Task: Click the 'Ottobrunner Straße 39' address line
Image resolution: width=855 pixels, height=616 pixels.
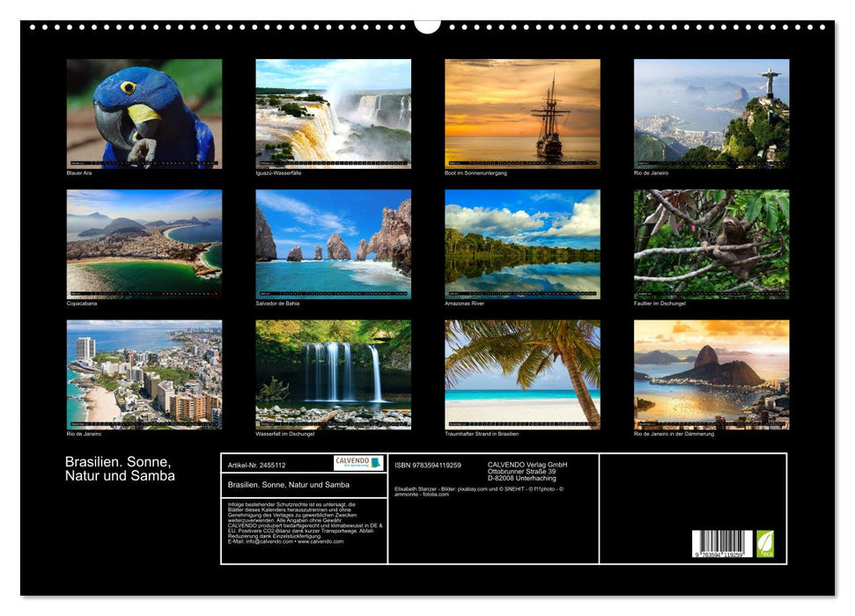Action: click(x=522, y=472)
